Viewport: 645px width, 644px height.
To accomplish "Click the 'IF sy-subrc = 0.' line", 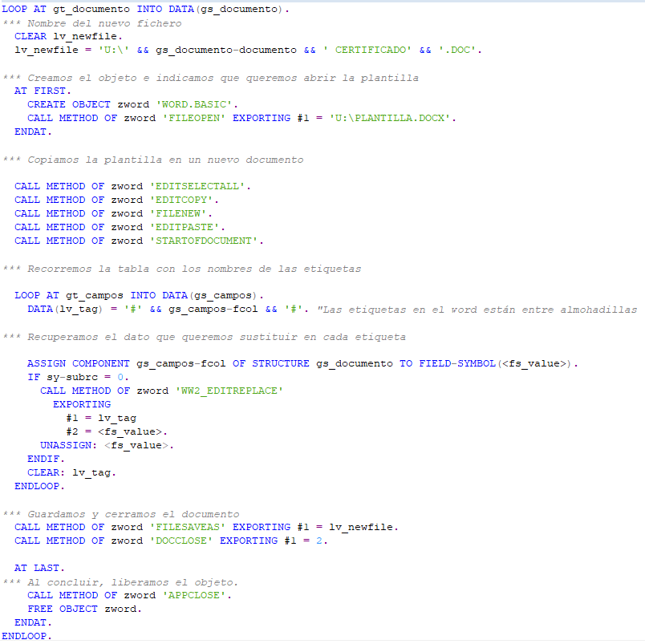I will [x=78, y=377].
